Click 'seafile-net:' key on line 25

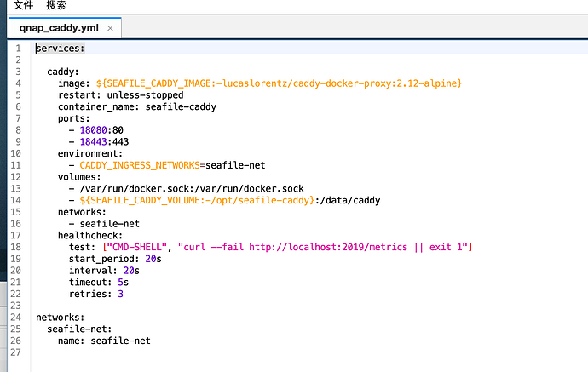click(79, 329)
